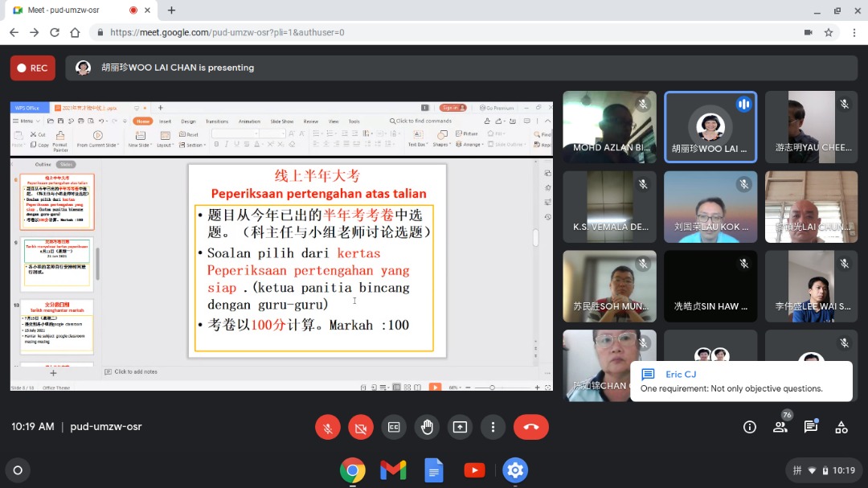Open the activities icon
Viewport: 868px width, 488px height.
click(841, 427)
